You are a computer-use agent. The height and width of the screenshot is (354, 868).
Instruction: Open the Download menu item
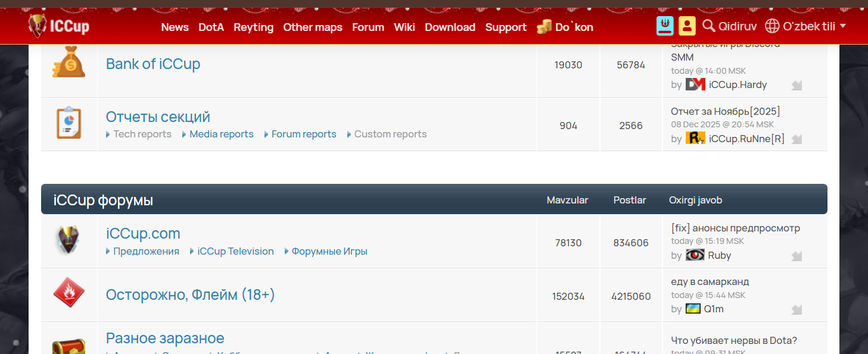[450, 27]
